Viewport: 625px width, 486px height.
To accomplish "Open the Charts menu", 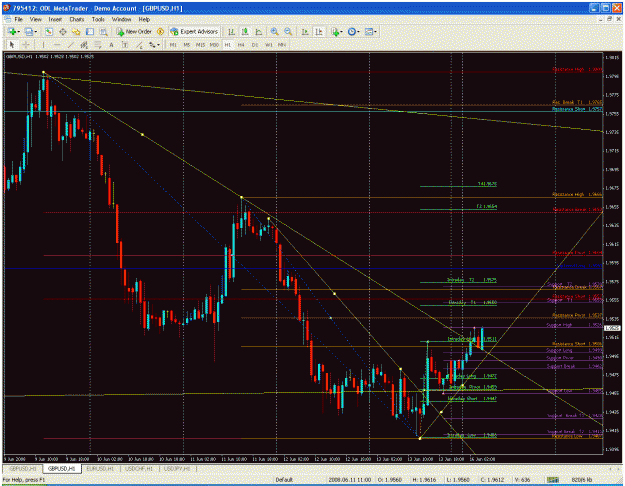I will click(x=77, y=19).
